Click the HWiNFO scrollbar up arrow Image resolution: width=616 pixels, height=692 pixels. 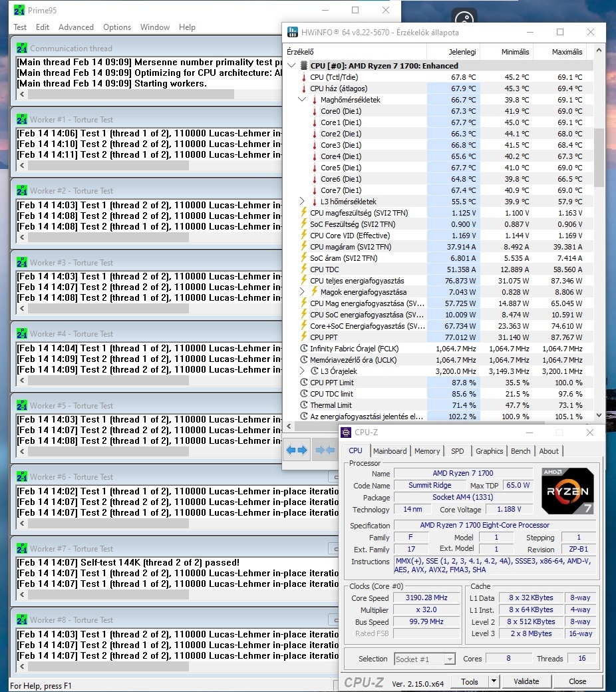point(599,51)
